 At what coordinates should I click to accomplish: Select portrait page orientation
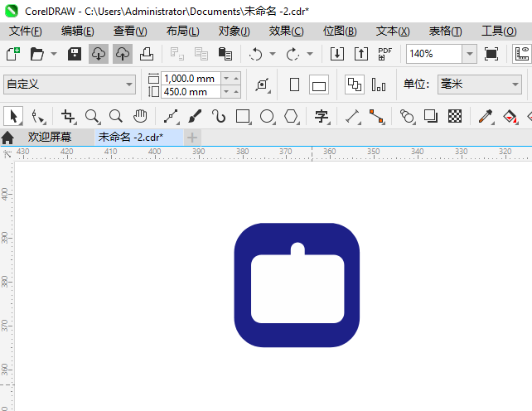pos(294,85)
